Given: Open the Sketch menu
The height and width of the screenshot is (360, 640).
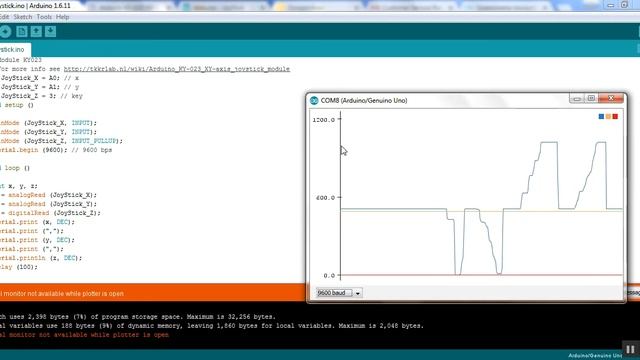Looking at the screenshot, I should [22, 17].
